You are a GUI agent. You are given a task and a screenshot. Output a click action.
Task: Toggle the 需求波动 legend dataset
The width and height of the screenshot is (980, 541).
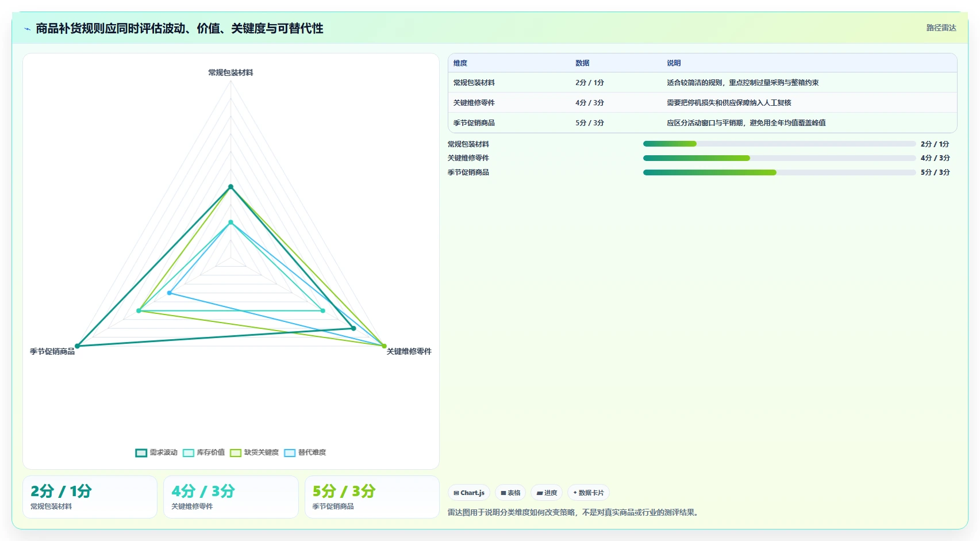tap(156, 452)
